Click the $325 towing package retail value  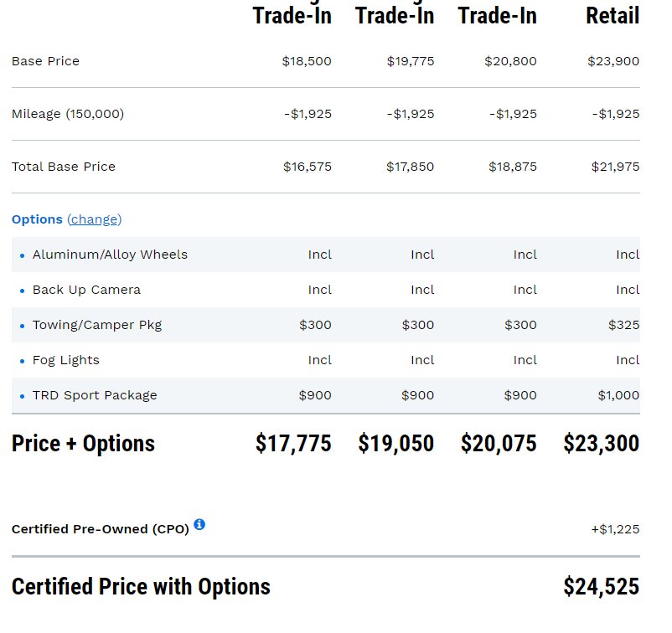tap(623, 325)
